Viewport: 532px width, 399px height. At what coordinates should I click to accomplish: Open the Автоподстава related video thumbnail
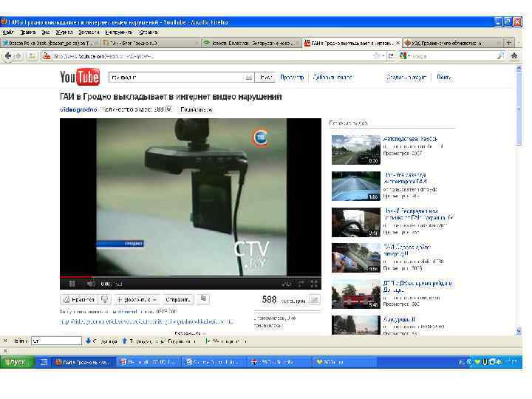355,149
